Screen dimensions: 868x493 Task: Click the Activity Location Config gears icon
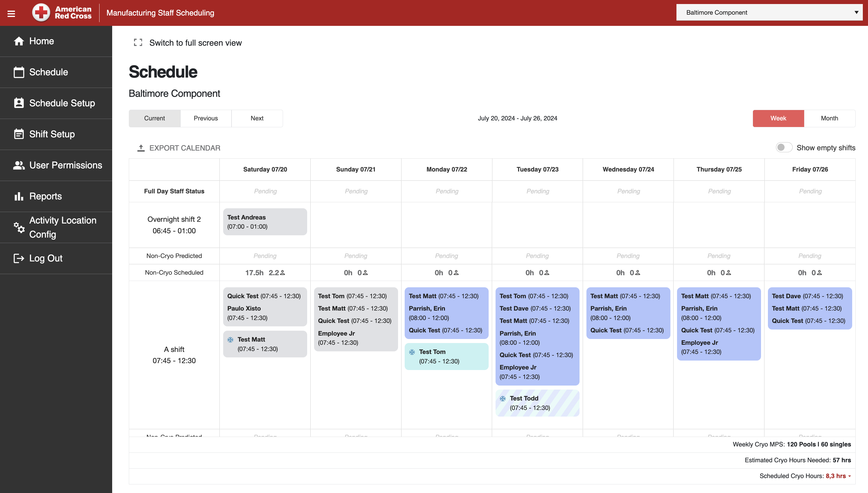coord(19,227)
